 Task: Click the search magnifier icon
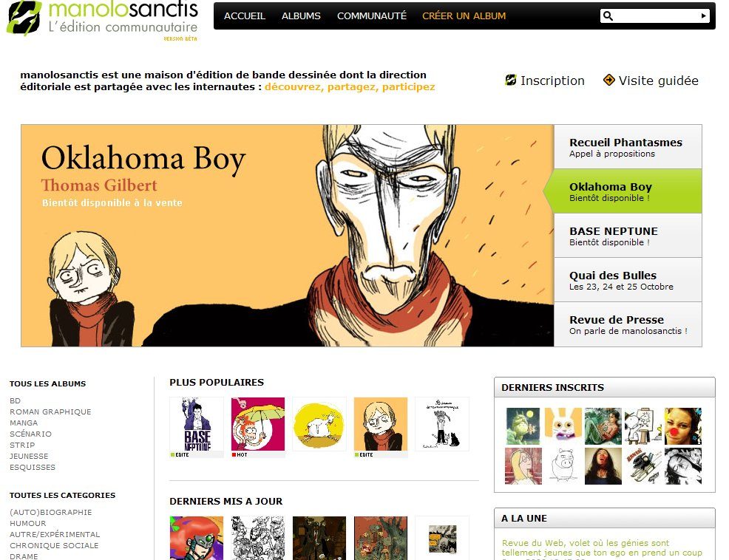(x=608, y=16)
